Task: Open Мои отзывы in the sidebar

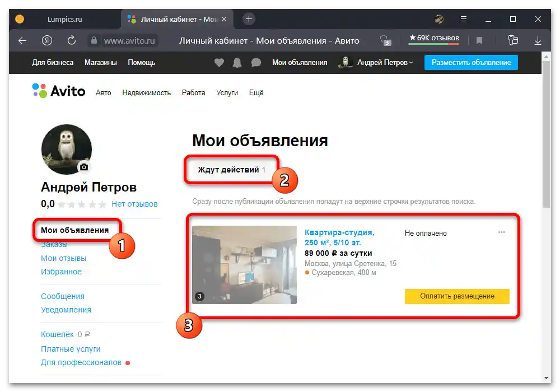Action: coord(64,258)
